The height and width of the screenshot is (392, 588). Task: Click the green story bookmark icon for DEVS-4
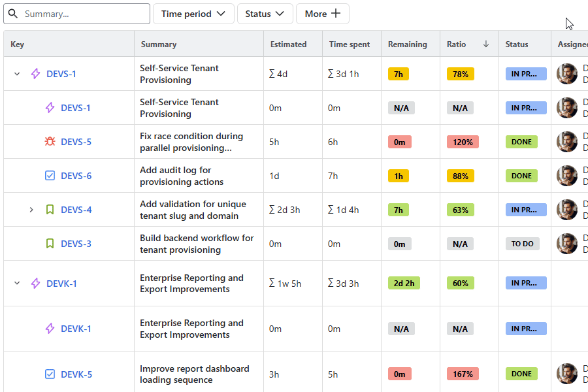click(50, 210)
